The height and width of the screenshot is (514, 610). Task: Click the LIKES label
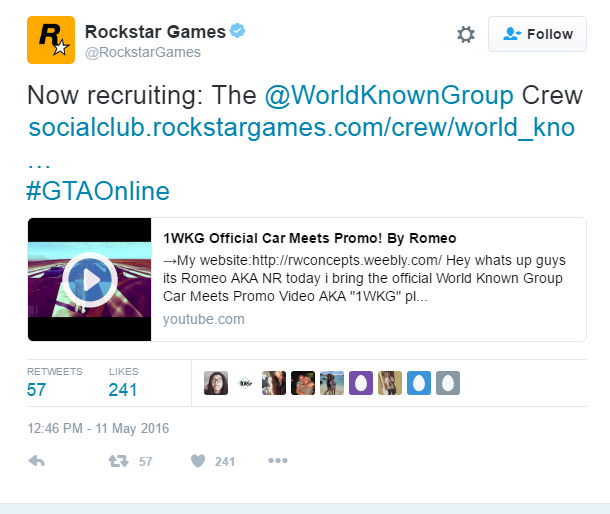124,372
